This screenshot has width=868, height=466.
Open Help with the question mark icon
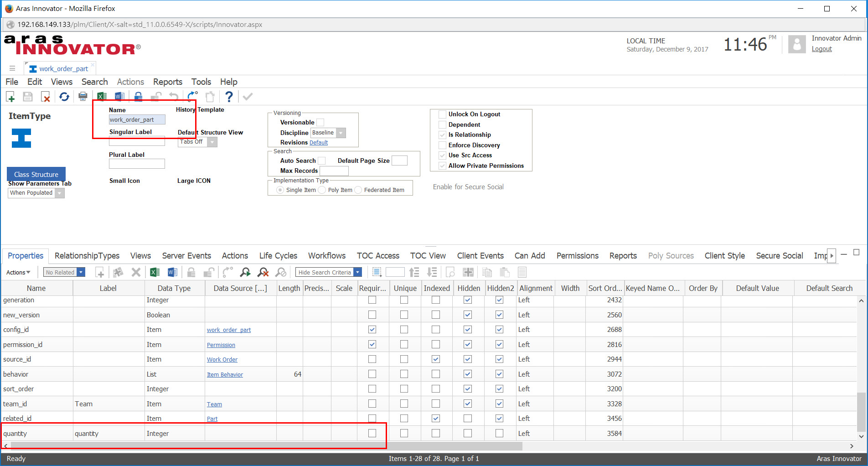click(229, 96)
